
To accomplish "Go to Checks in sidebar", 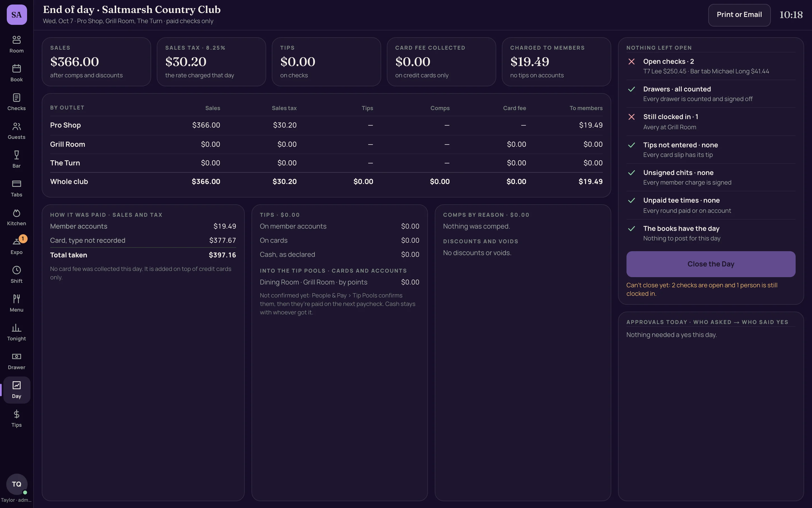I will (16, 102).
